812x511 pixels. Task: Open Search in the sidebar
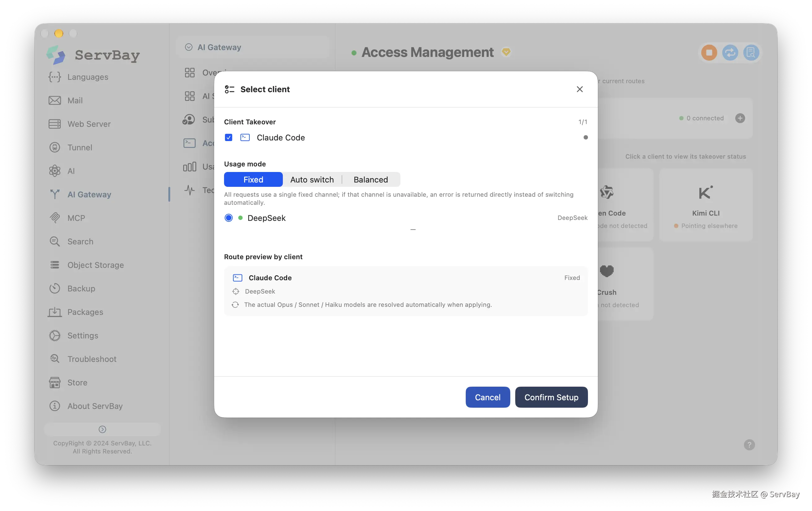point(71,242)
